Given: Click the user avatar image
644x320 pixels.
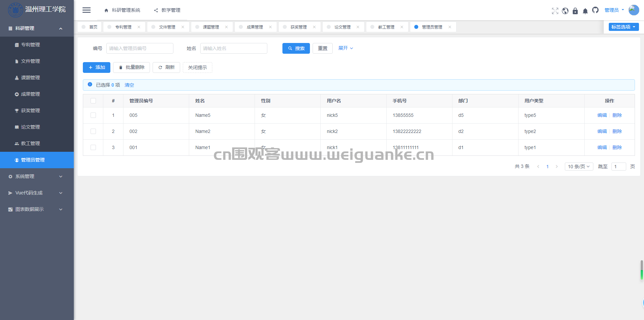Looking at the screenshot, I should tap(634, 10).
